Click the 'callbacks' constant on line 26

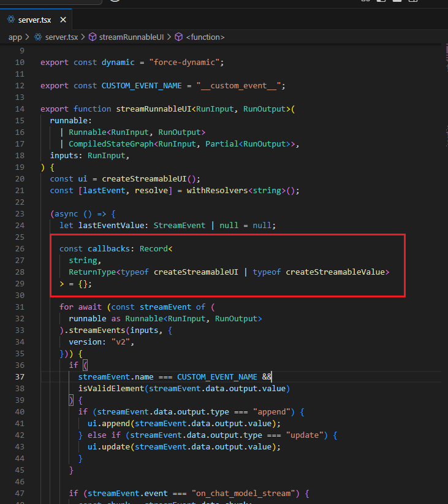click(108, 249)
